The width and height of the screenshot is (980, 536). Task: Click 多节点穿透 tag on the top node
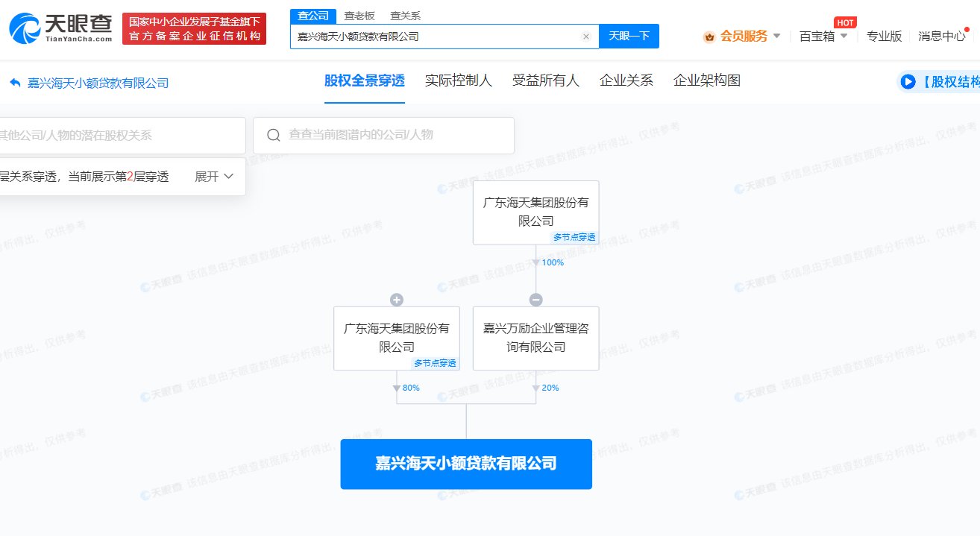pyautogui.click(x=574, y=237)
